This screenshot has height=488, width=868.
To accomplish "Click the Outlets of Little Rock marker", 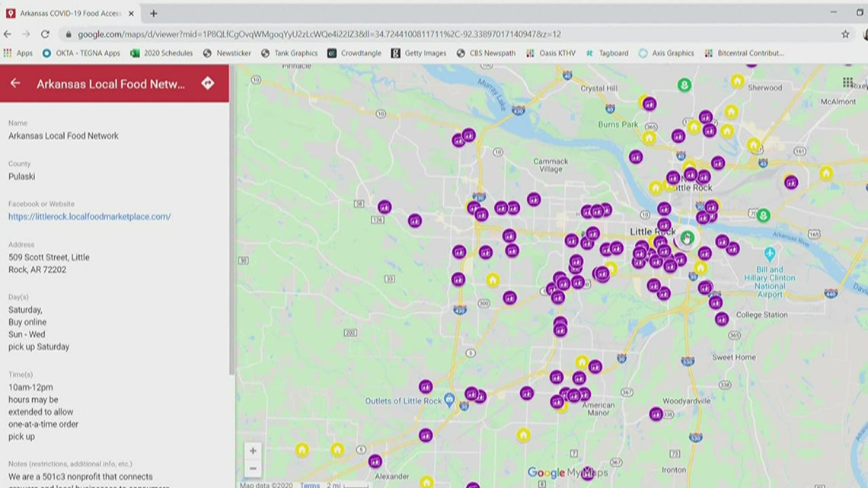I will coord(449,399).
